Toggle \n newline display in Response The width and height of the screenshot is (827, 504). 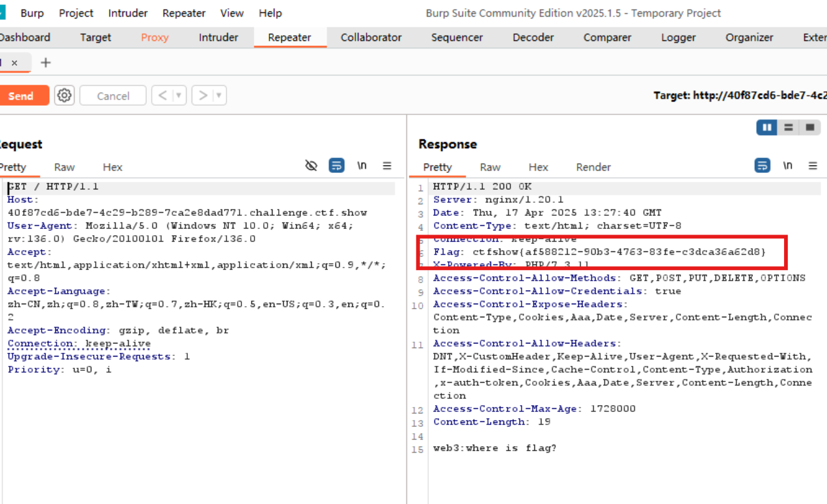click(787, 166)
